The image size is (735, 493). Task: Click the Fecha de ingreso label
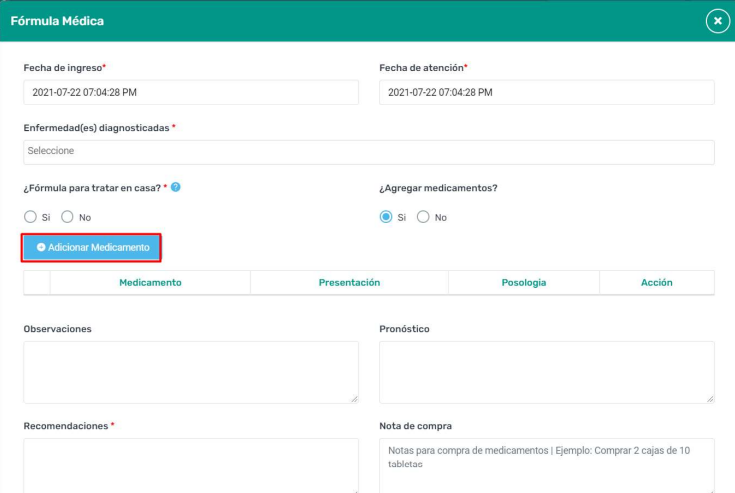[63, 68]
